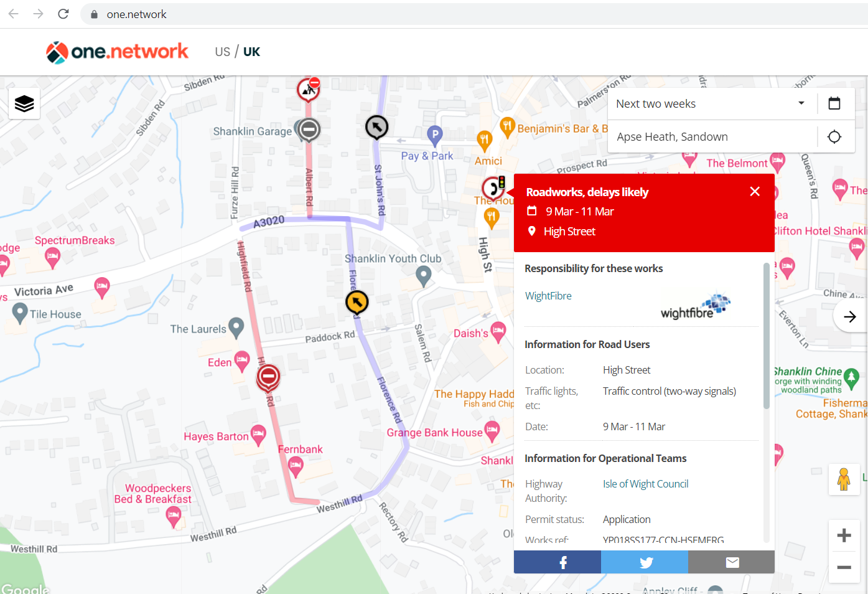Click road closure marker on Highfield Rd

(268, 377)
